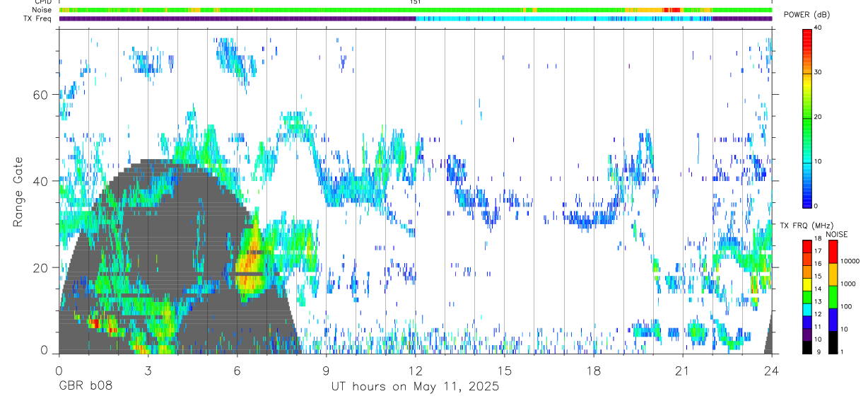Viewport: 868px width, 401px height.
Task: Click the 'UT hours on May 11, 2025' title
Action: (x=416, y=387)
